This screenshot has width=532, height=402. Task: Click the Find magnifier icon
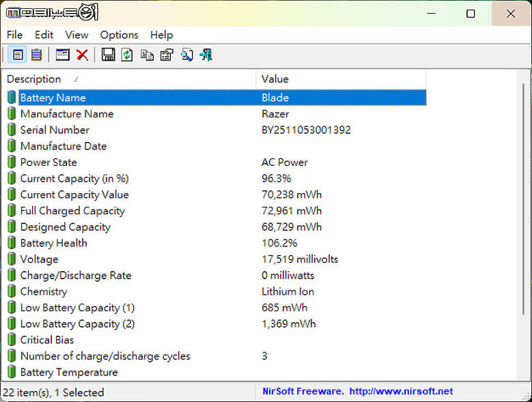pos(186,55)
